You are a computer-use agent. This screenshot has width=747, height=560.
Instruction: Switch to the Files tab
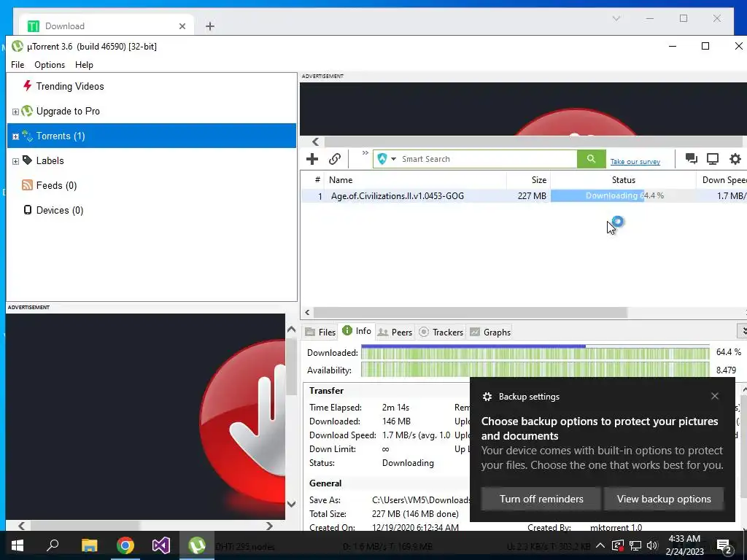[x=321, y=332]
